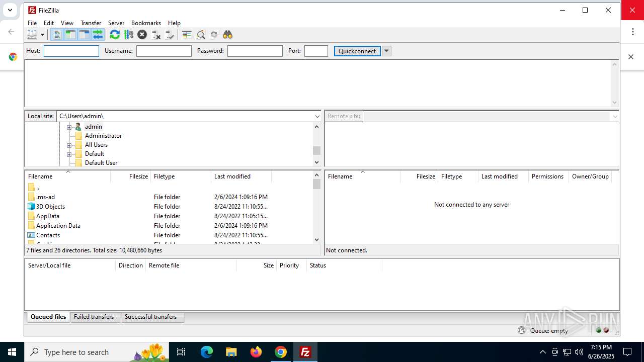Focus the Username input field
The image size is (644, 362).
click(164, 51)
